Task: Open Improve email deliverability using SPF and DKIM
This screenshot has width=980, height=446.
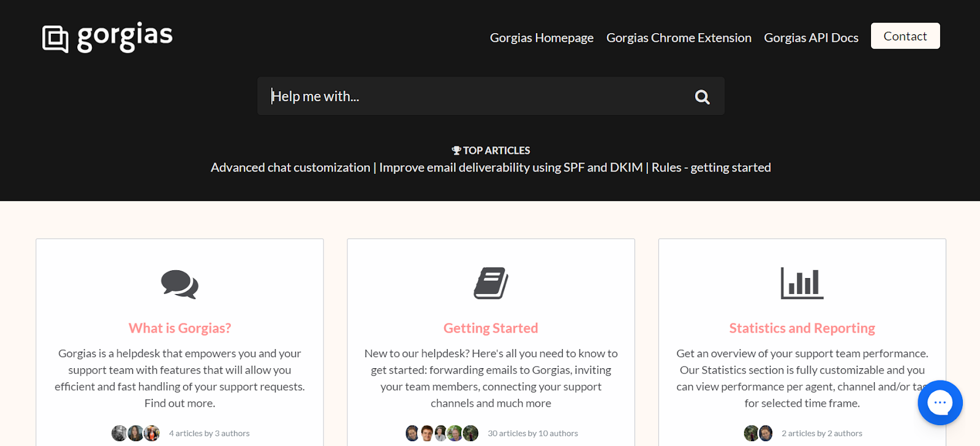Action: coord(511,167)
